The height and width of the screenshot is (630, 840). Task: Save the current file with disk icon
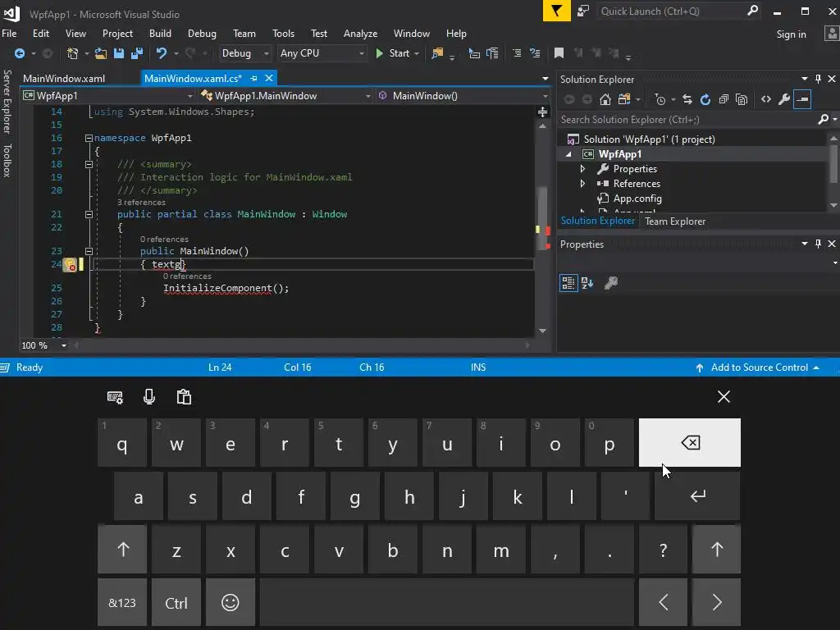pyautogui.click(x=119, y=53)
